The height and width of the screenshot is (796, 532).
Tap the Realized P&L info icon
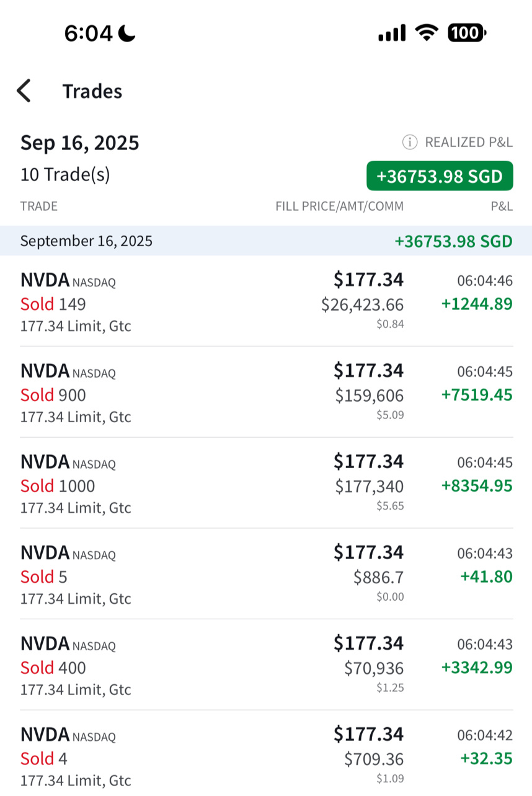tap(409, 143)
